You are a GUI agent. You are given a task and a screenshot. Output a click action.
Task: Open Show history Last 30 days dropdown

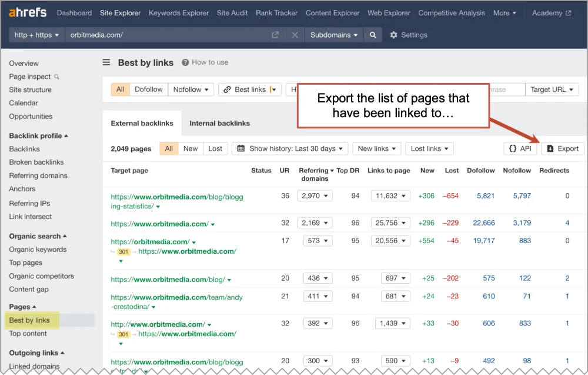click(x=290, y=148)
